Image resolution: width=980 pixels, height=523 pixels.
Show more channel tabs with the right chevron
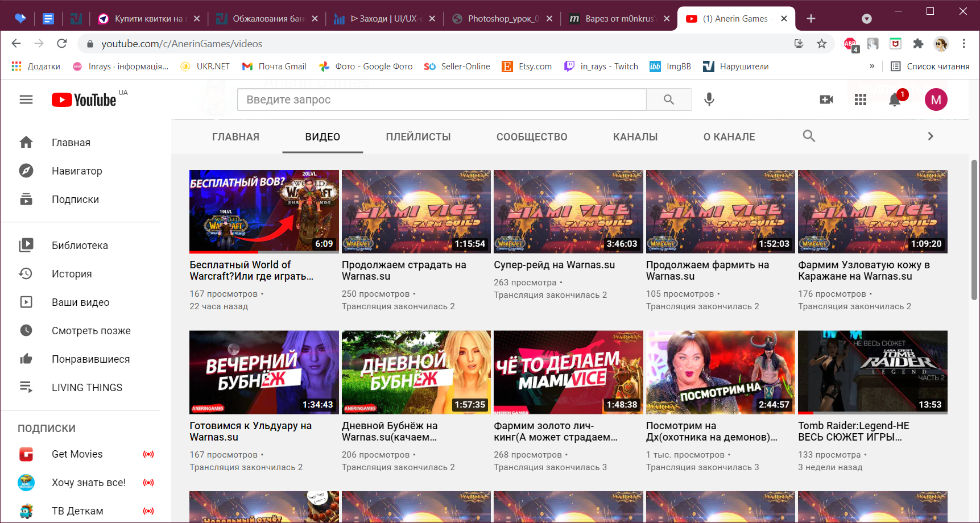tap(931, 136)
